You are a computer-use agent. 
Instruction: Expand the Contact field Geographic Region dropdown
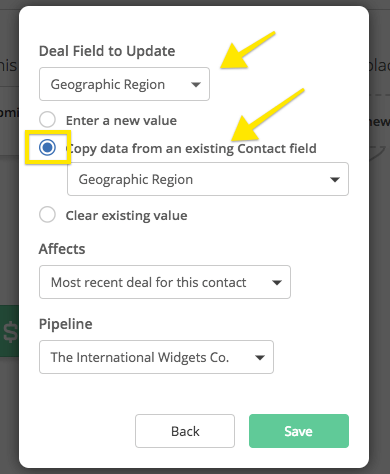208,179
